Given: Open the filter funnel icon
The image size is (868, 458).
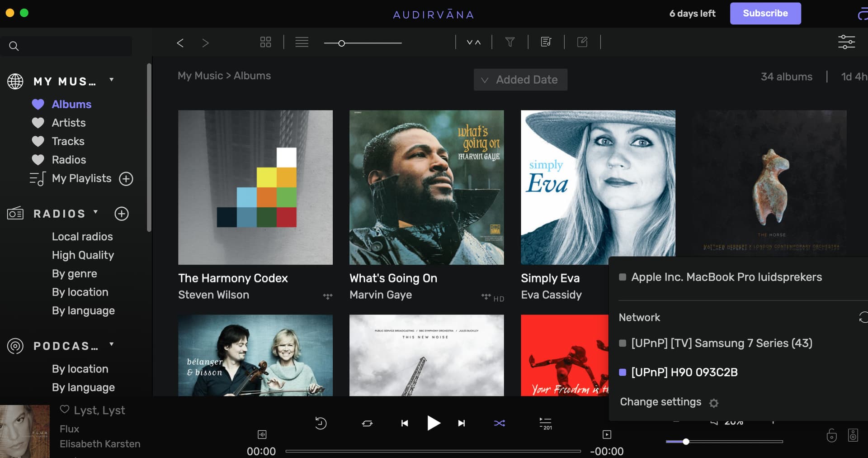Looking at the screenshot, I should 509,43.
